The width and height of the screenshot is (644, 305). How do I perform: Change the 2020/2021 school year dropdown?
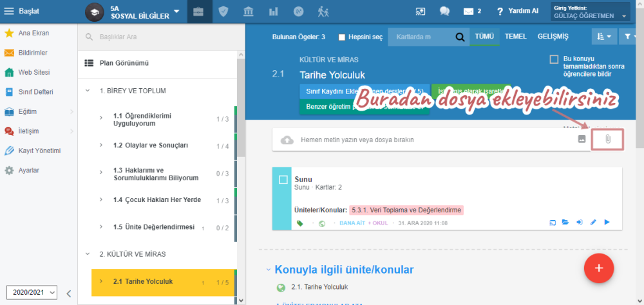pyautogui.click(x=32, y=293)
